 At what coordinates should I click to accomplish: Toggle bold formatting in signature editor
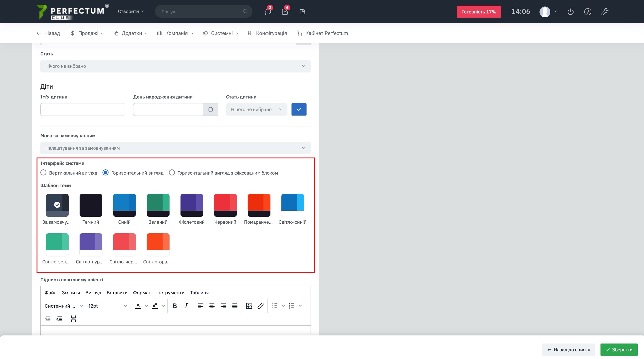[x=175, y=306]
